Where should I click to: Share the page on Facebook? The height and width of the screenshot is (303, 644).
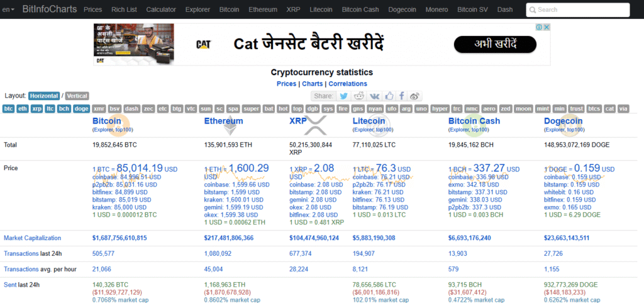[402, 96]
